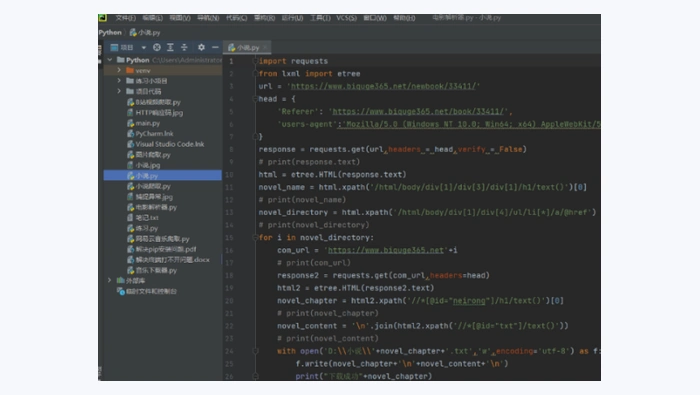Open Project panel settings gear

[x=201, y=47]
